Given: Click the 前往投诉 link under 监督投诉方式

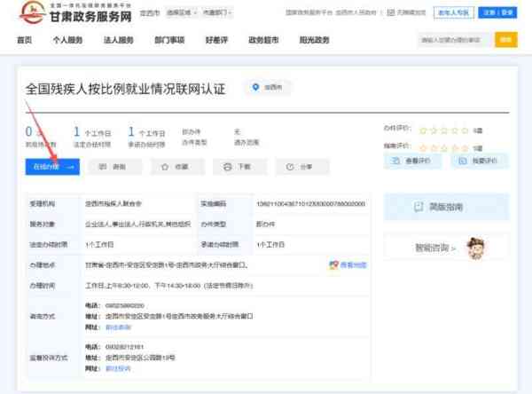Looking at the screenshot, I should pyautogui.click(x=118, y=368).
